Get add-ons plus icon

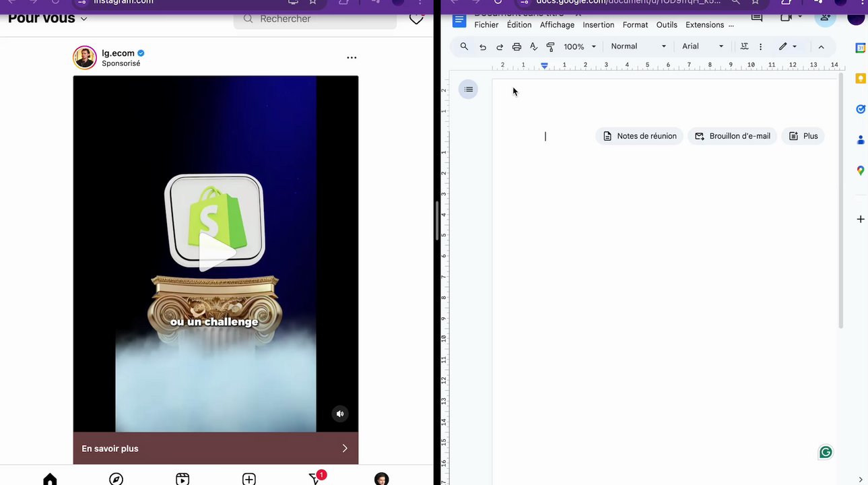860,220
